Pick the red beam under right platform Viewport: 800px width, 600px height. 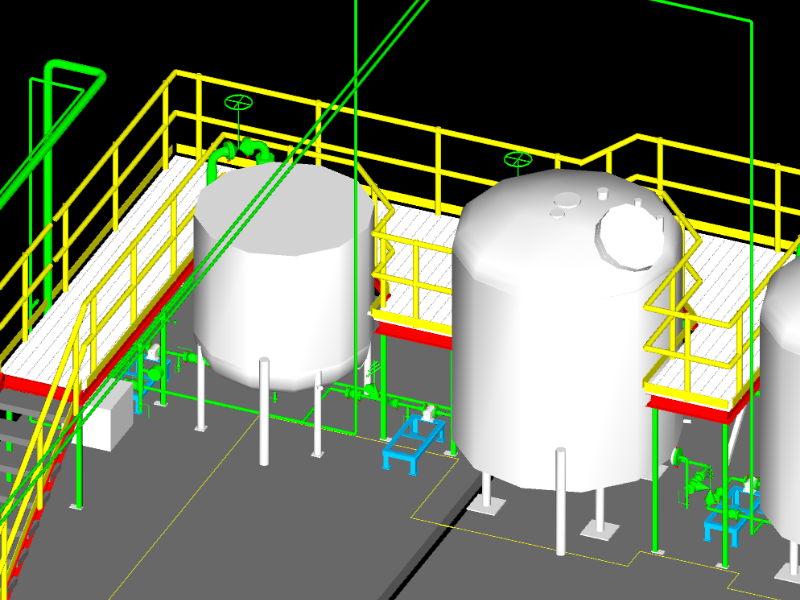click(x=692, y=403)
